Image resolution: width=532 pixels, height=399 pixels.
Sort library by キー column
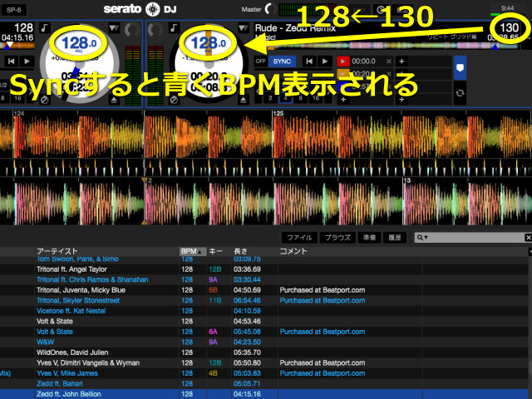[x=219, y=251]
